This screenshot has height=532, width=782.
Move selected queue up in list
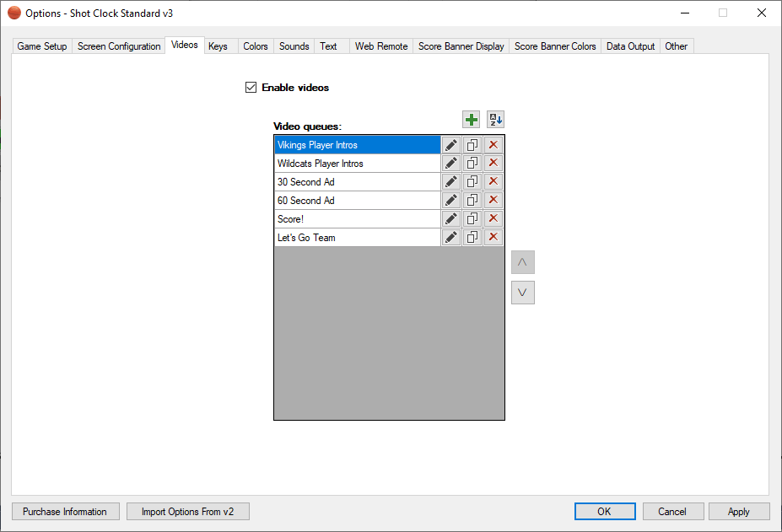[522, 262]
